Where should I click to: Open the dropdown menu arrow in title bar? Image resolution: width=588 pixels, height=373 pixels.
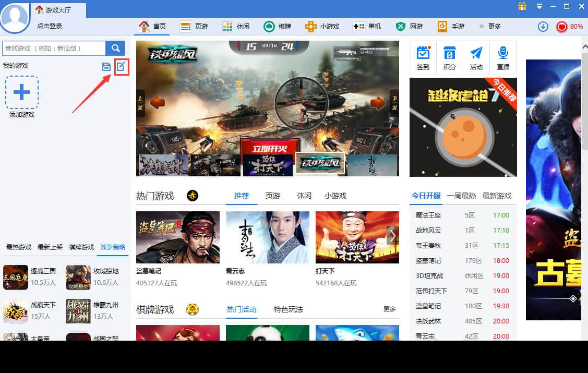coord(539,6)
